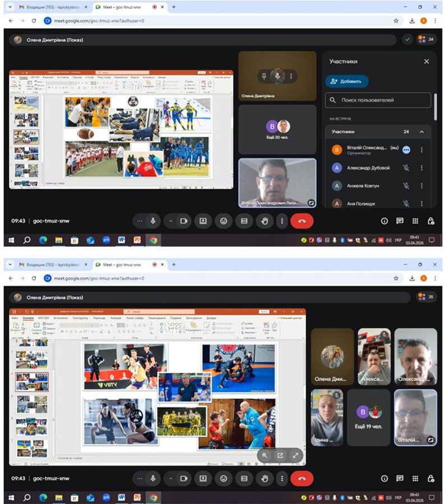444x504 pixels.
Task: Focus the Поиск пользователей search field
Action: click(378, 100)
